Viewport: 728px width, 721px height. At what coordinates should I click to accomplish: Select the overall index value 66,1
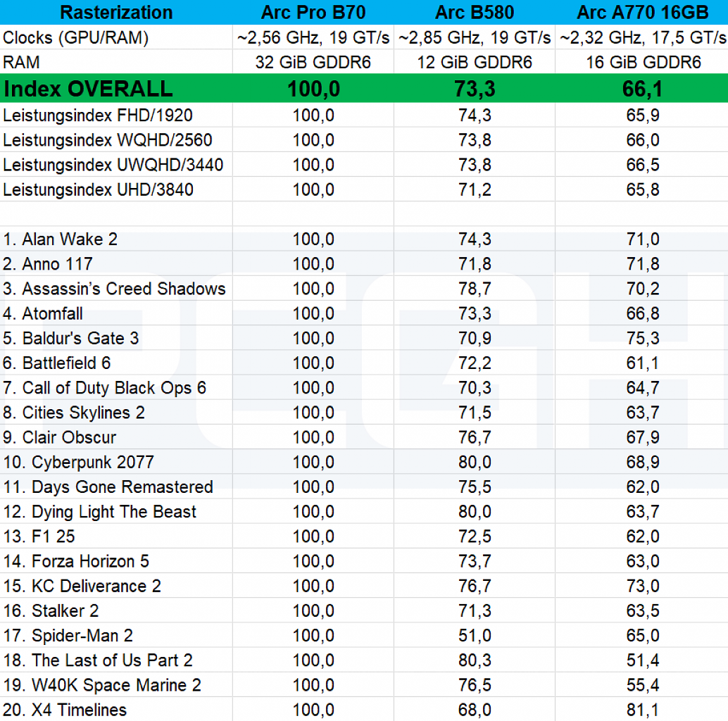coord(643,89)
